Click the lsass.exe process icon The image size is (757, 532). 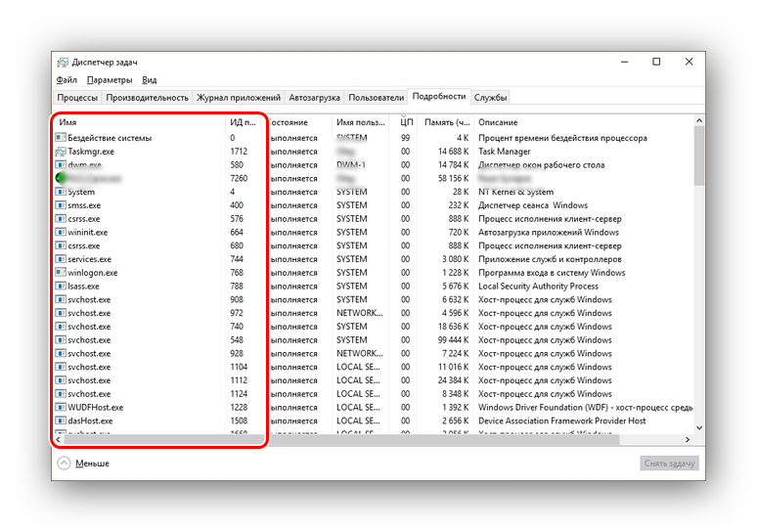61,287
